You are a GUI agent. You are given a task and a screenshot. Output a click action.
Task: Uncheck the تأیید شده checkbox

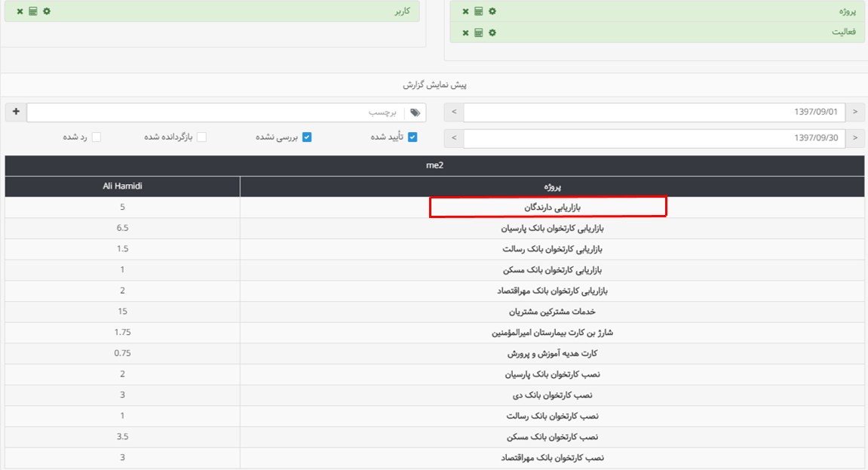[412, 137]
